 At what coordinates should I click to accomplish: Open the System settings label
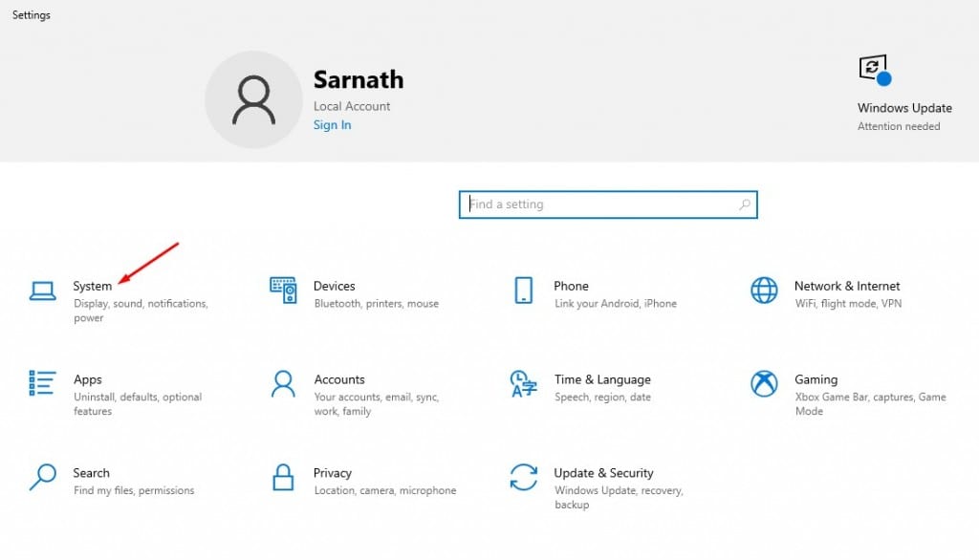click(x=93, y=286)
